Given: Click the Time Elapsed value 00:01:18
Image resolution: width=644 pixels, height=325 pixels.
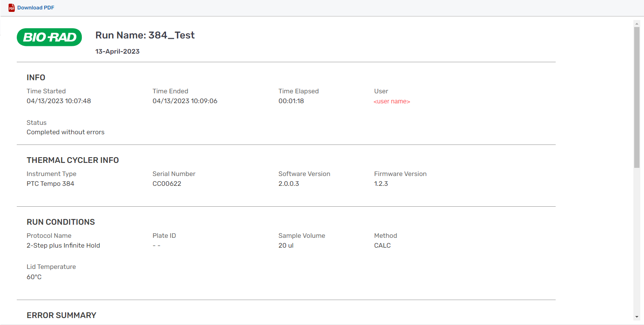Looking at the screenshot, I should tap(291, 101).
